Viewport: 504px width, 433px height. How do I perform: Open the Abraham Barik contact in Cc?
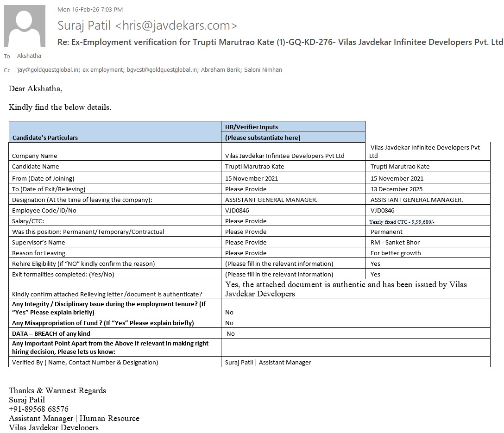pos(217,70)
